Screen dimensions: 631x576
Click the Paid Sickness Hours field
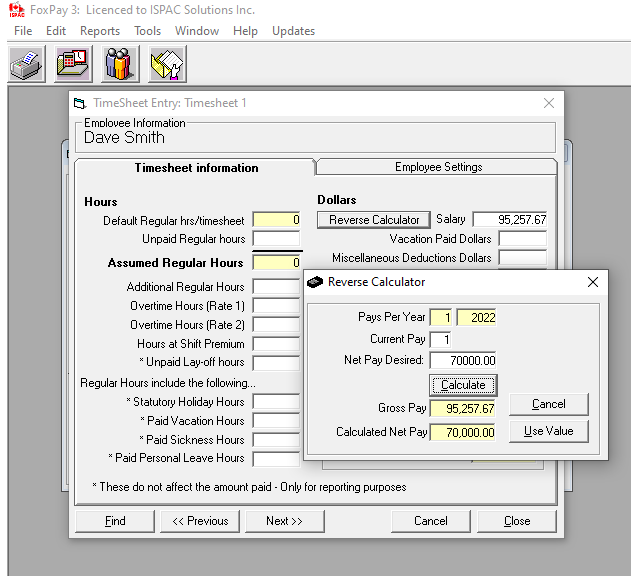point(276,440)
